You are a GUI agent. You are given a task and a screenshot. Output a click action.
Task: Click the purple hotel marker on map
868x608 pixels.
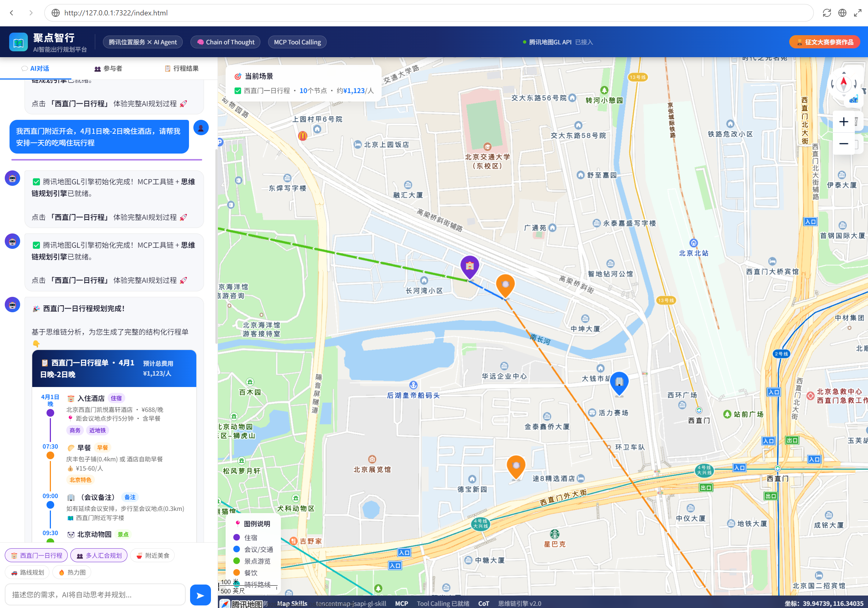(470, 266)
